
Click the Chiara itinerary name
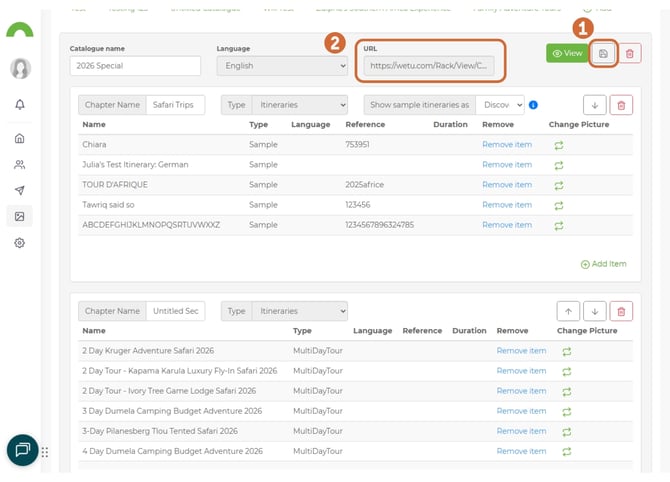pyautogui.click(x=94, y=144)
